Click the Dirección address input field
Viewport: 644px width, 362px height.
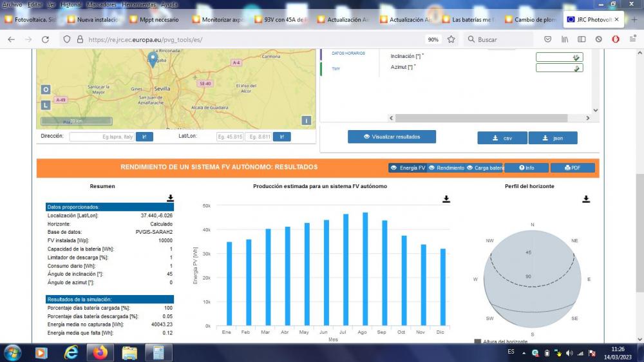[102, 137]
